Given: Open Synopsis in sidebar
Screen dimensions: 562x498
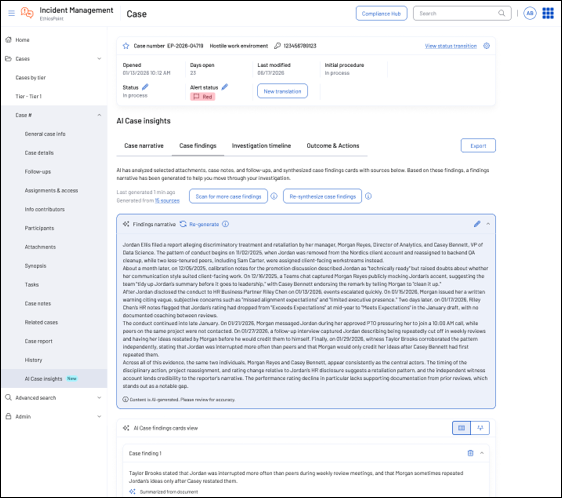Looking at the screenshot, I should [35, 266].
